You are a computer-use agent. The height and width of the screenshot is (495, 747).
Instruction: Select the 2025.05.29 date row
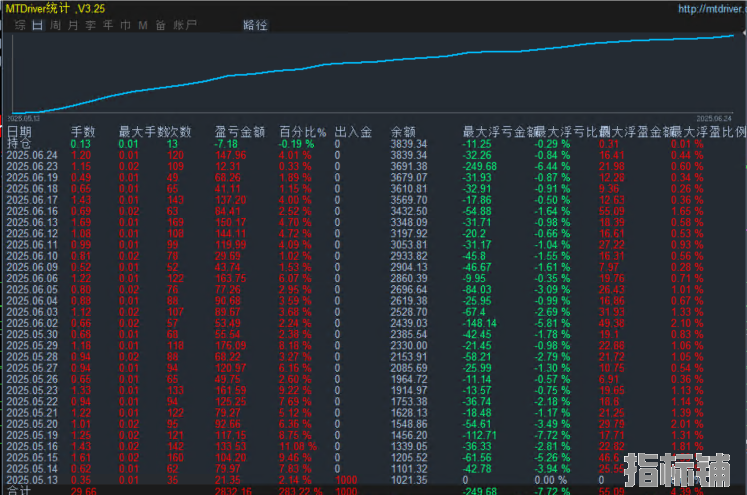point(32,345)
